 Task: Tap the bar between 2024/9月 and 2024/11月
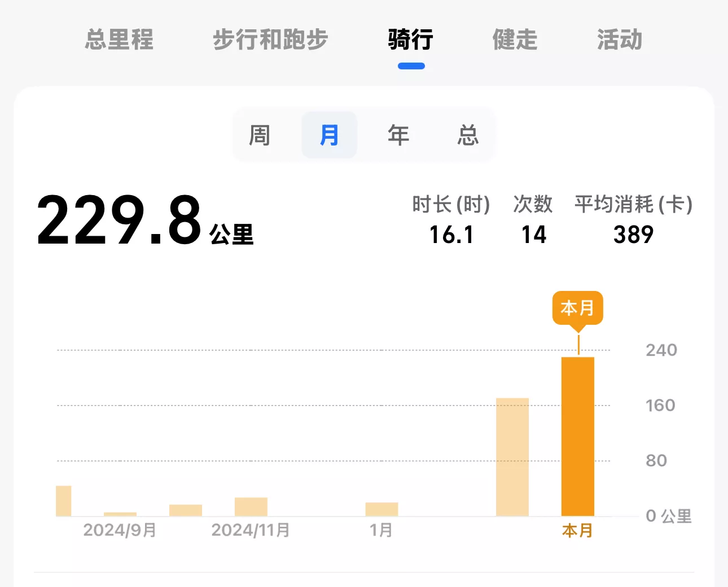click(186, 510)
